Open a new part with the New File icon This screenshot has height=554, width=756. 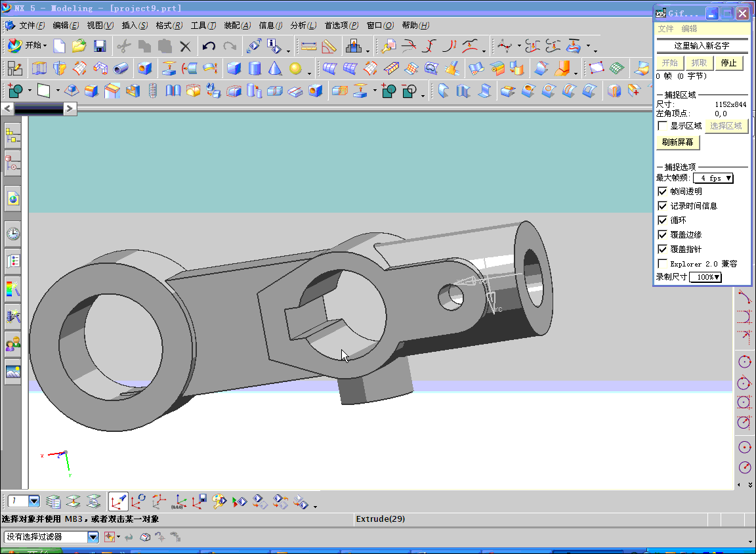(x=60, y=46)
